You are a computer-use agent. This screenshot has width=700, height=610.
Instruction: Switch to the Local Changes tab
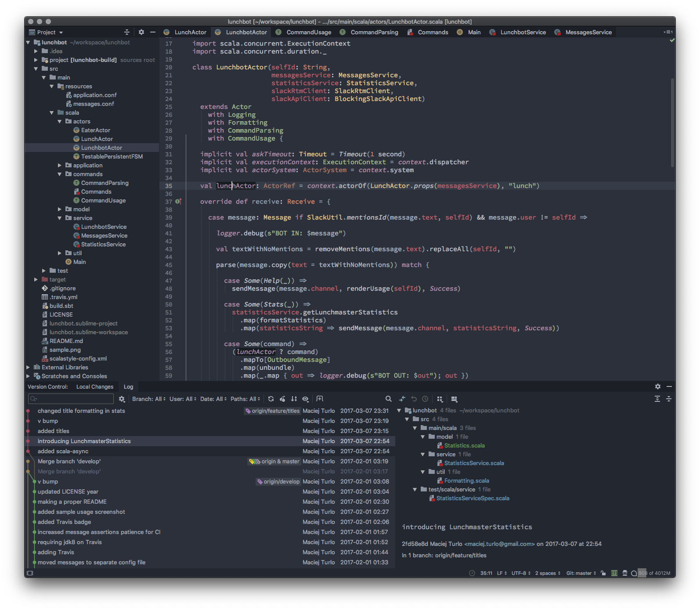(x=94, y=387)
